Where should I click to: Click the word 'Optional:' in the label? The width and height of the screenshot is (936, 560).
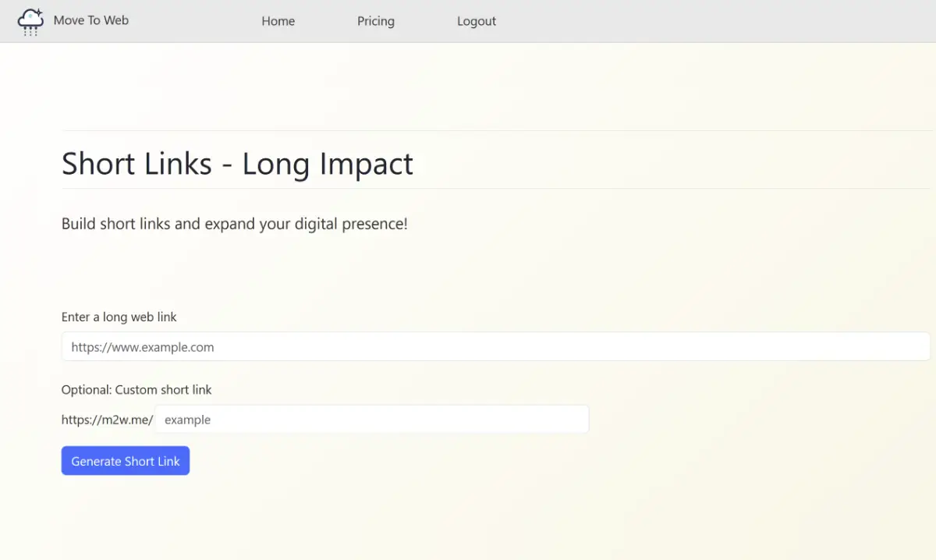86,389
